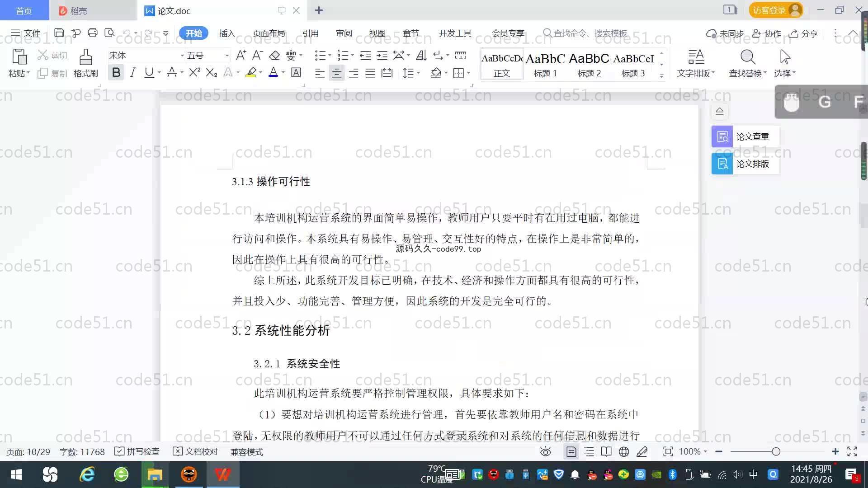This screenshot has height=488, width=868.
Task: Justify paragraph text
Action: pos(370,73)
